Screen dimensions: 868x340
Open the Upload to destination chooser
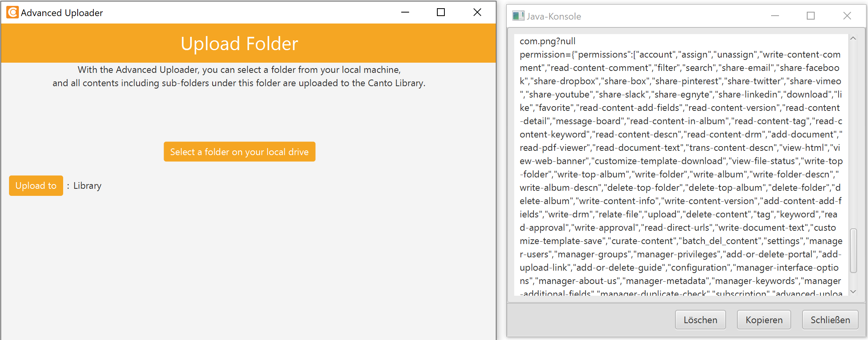(36, 186)
